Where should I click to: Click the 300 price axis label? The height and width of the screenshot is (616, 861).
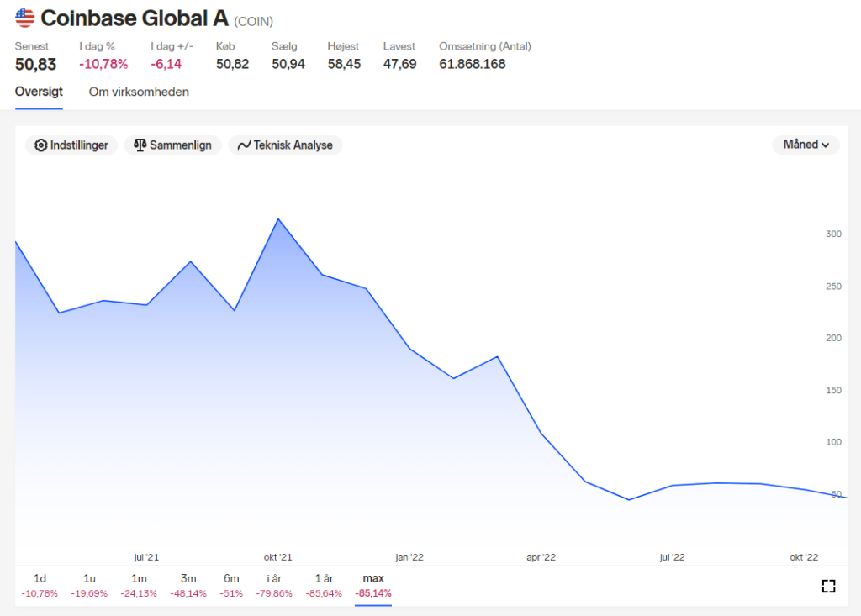(x=833, y=234)
